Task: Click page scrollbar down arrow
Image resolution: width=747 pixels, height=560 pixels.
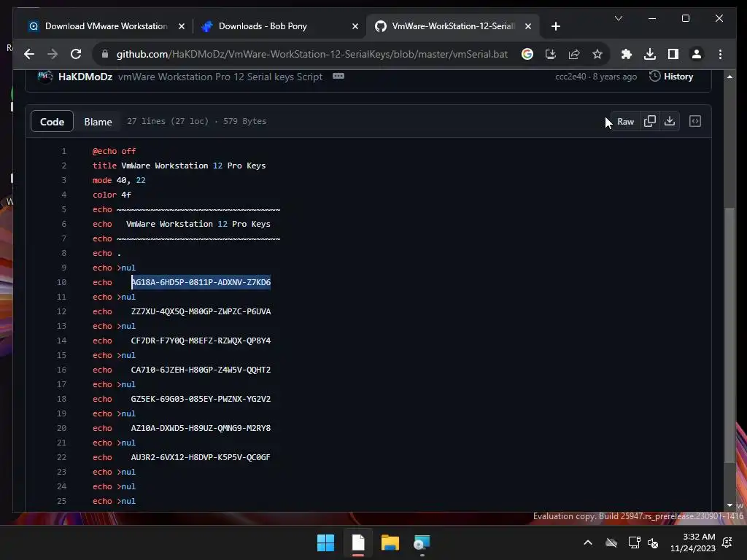Action: (729, 505)
